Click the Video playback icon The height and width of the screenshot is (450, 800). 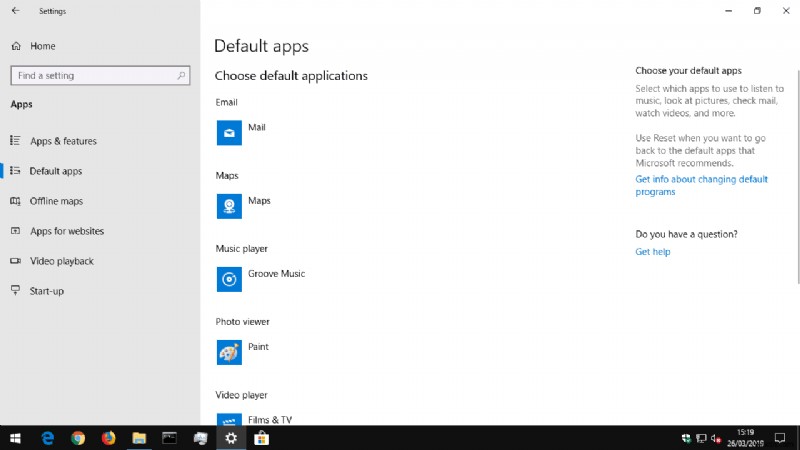coord(15,261)
